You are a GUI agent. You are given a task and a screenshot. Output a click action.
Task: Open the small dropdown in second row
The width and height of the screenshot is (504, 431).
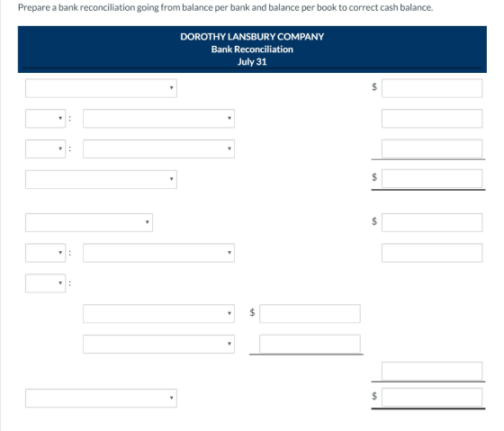(x=45, y=118)
